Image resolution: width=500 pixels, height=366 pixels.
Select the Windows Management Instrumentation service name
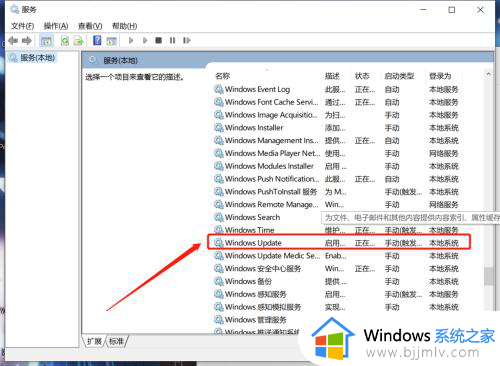[271, 141]
